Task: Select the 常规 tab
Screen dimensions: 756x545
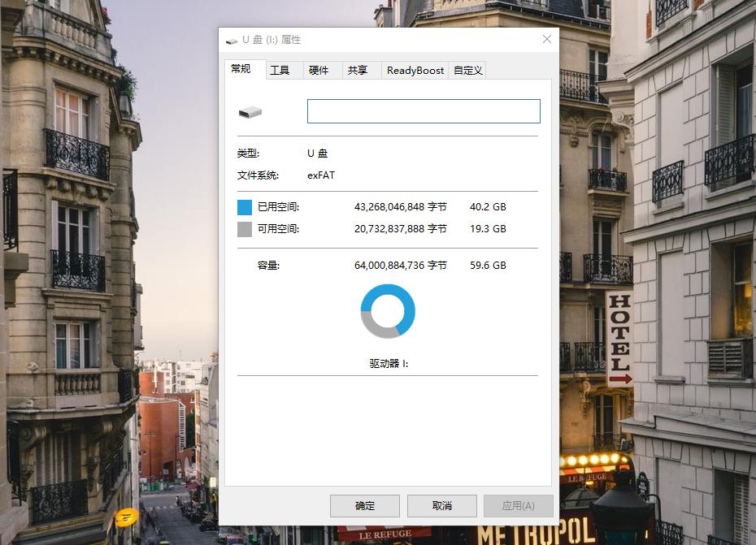Action: pyautogui.click(x=242, y=69)
